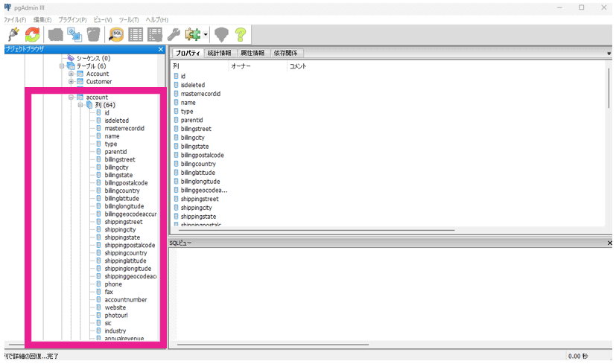Select masterrecordid column in object browser tree
Image resolution: width=616 pixels, height=364 pixels.
point(124,128)
